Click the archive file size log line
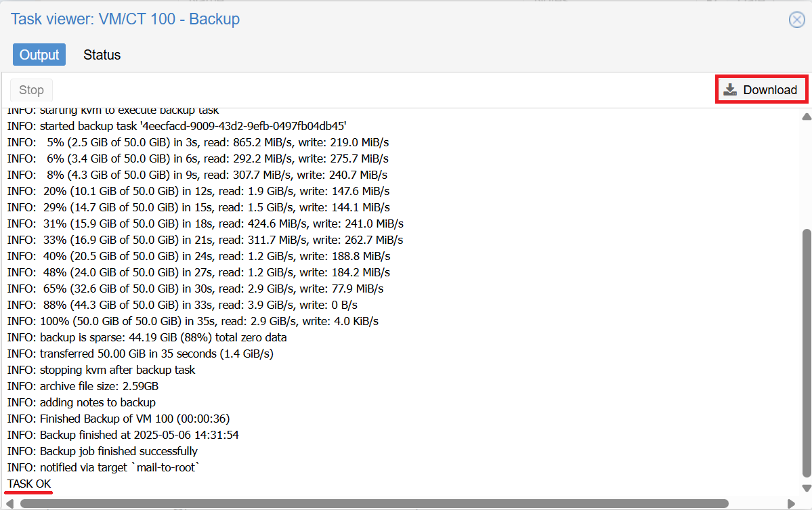Screen dimensions: 812x510 (83, 386)
